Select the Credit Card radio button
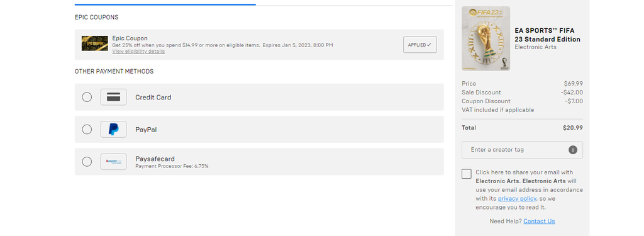Viewport: 644px width, 236px height. (87, 97)
